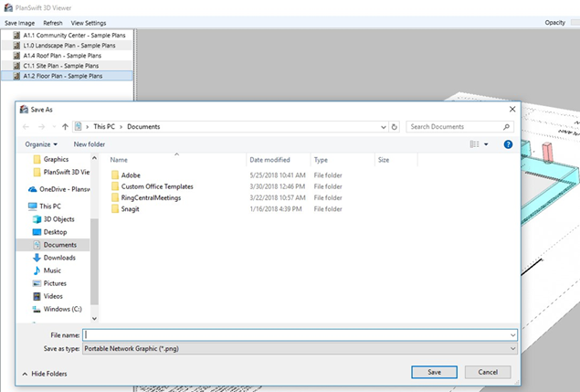Sort by Size column header

(x=384, y=160)
